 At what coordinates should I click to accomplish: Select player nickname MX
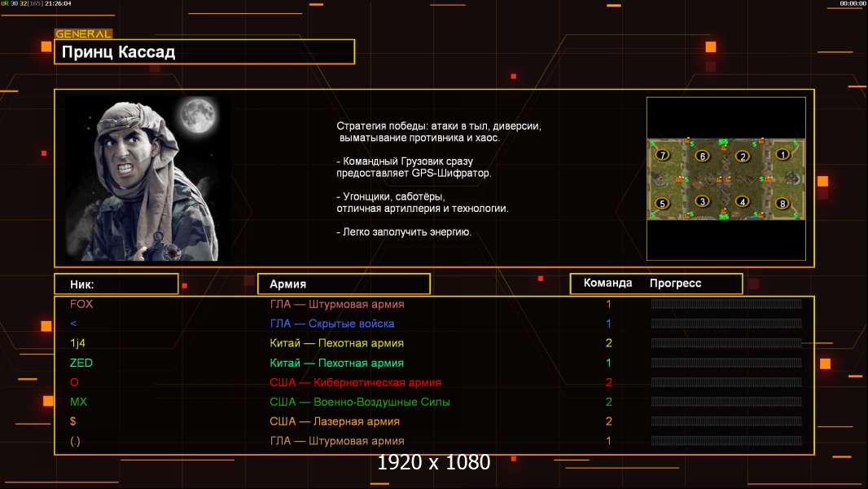click(x=78, y=402)
